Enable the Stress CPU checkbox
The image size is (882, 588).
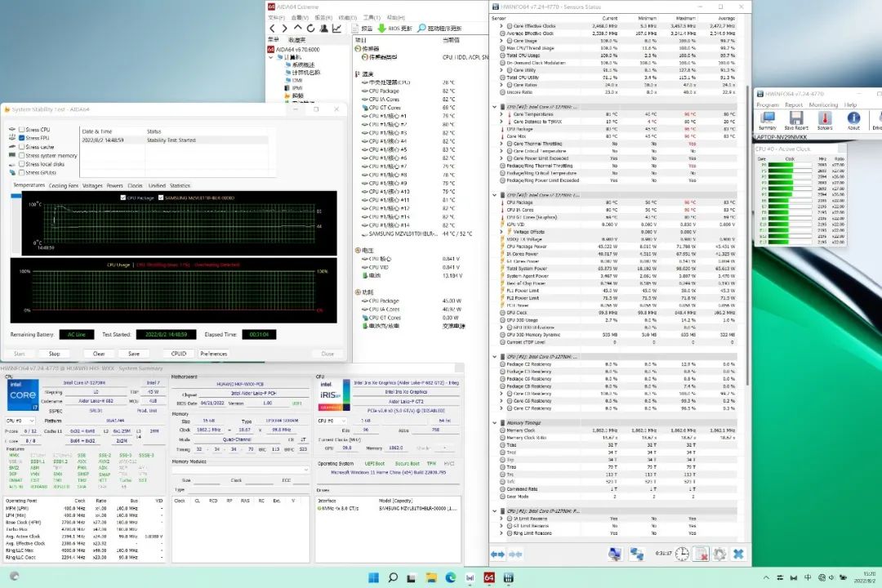click(22, 130)
